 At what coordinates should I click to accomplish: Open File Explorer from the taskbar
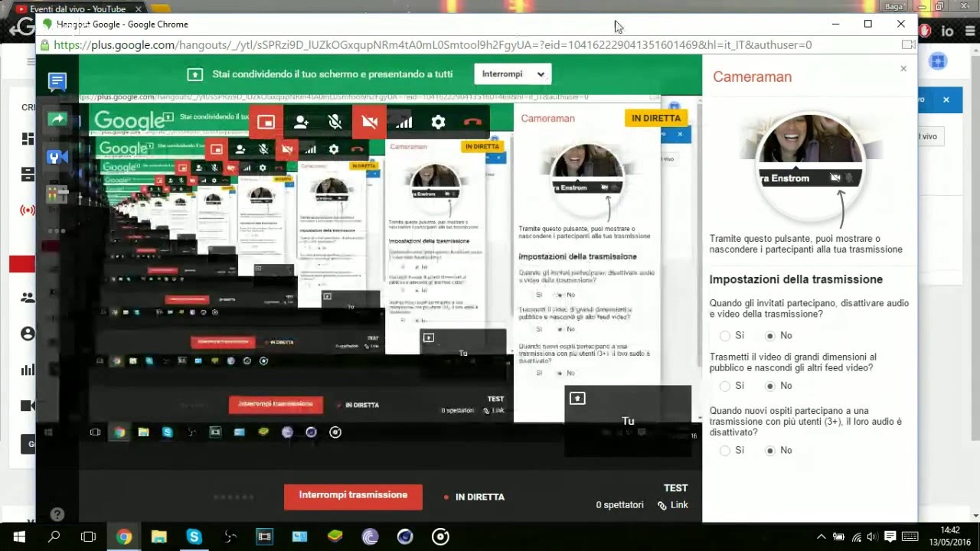pos(158,537)
